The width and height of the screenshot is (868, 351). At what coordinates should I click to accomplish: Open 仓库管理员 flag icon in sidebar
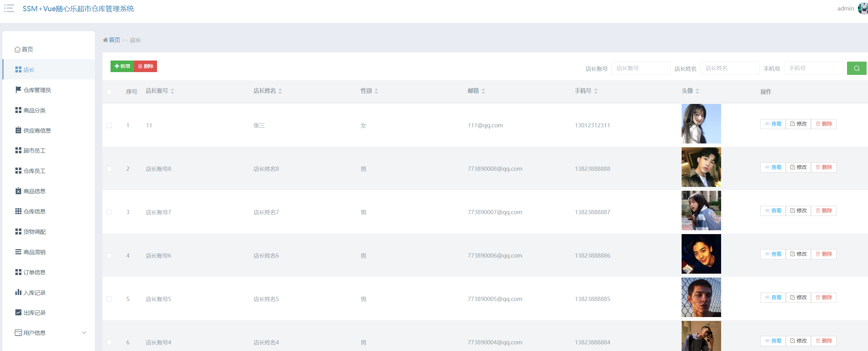[x=18, y=90]
